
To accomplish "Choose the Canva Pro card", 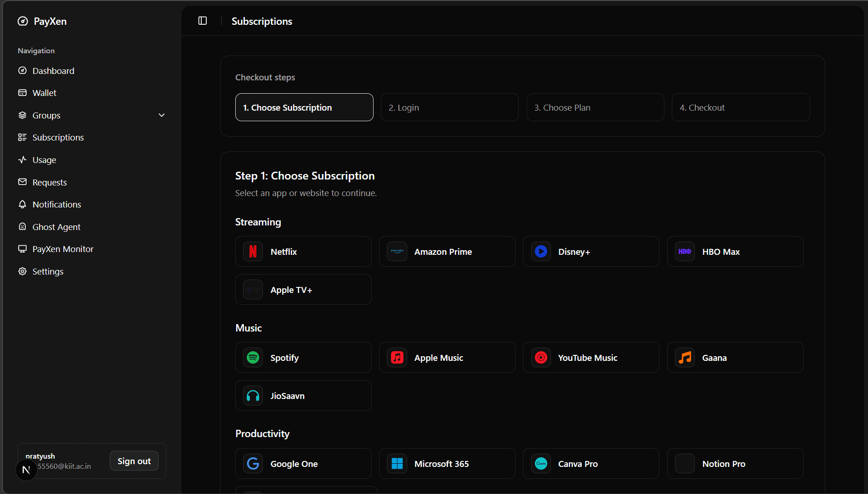I will coord(591,464).
